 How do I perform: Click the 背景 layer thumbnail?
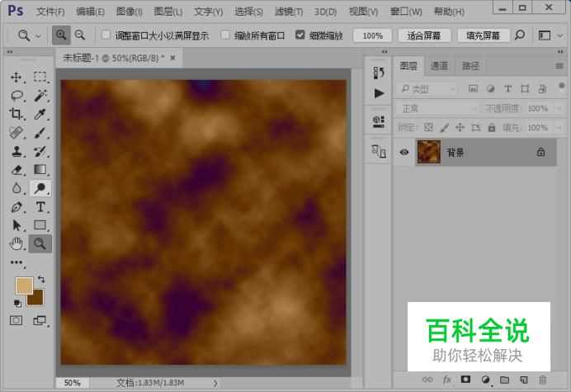(428, 152)
